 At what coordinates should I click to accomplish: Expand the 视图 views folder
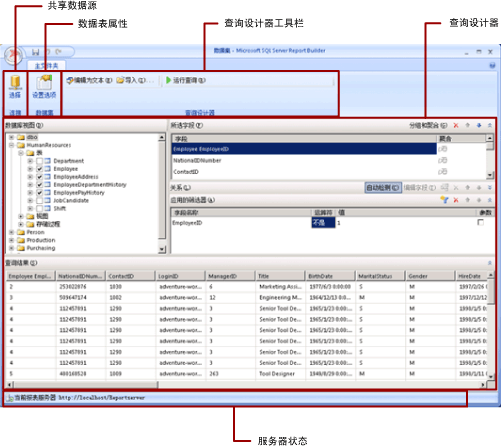tap(21, 216)
